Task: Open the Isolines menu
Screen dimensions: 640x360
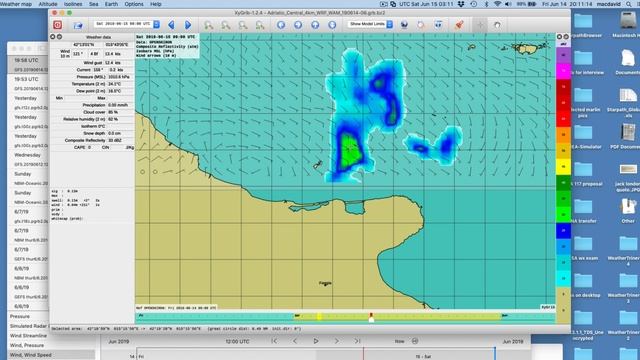Action: coord(73,4)
